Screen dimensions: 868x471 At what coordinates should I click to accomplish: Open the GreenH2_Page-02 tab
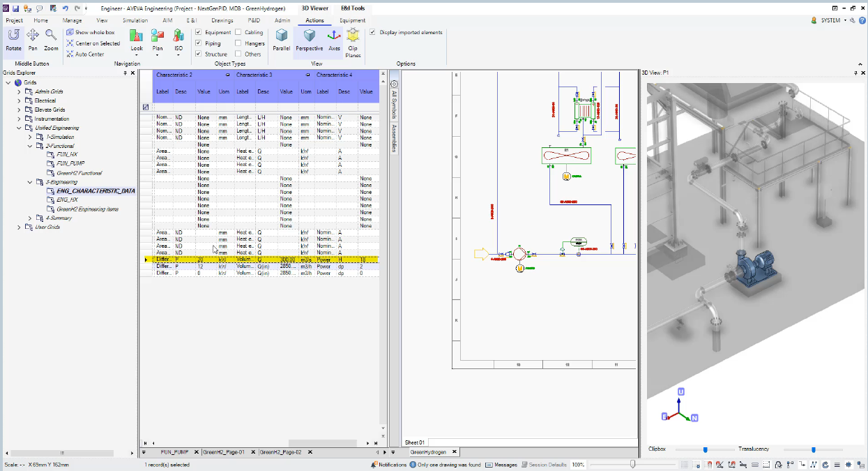280,452
